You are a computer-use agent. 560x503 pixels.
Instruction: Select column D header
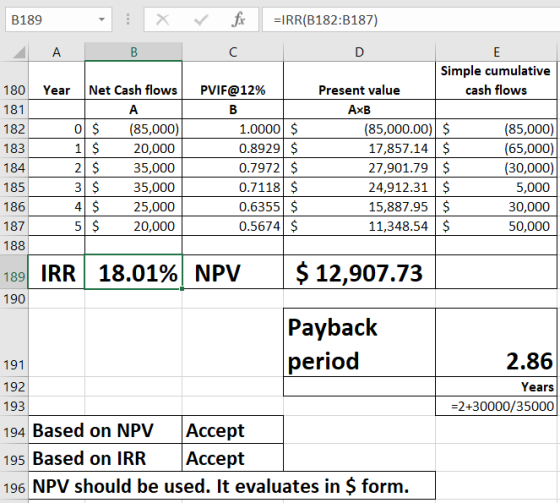[x=359, y=52]
